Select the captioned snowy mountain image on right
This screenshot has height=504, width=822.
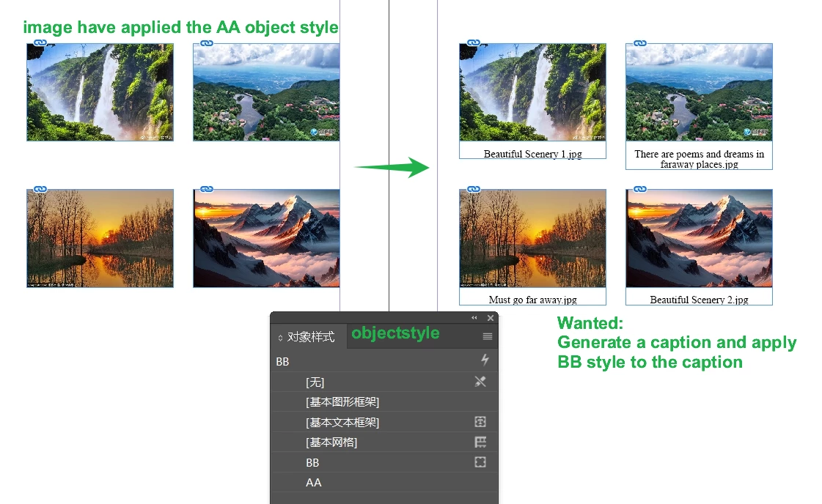[699, 238]
